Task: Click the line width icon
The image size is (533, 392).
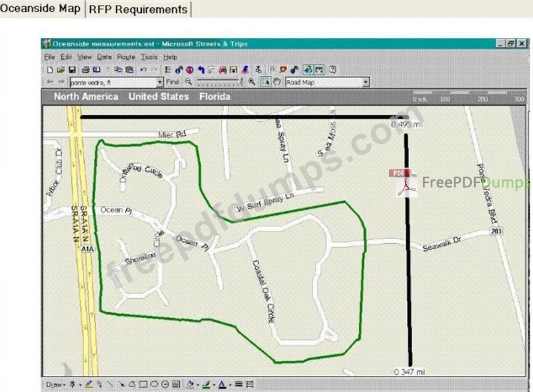Action: 239,384
